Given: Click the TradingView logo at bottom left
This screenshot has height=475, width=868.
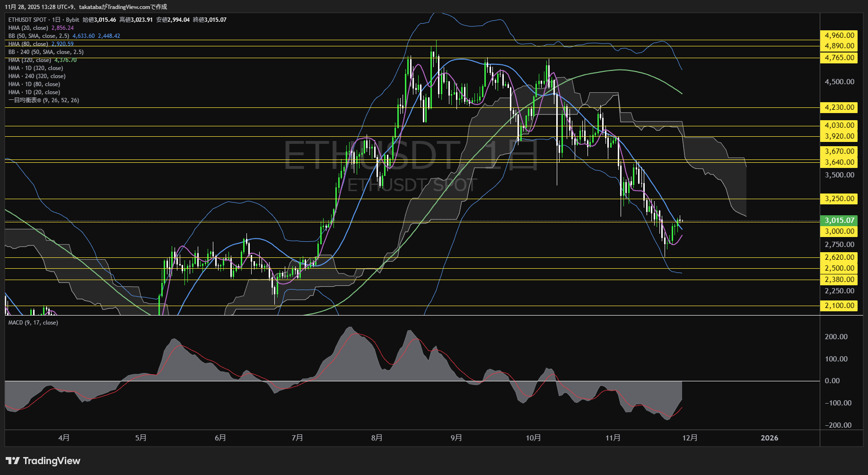Looking at the screenshot, I should pos(43,460).
